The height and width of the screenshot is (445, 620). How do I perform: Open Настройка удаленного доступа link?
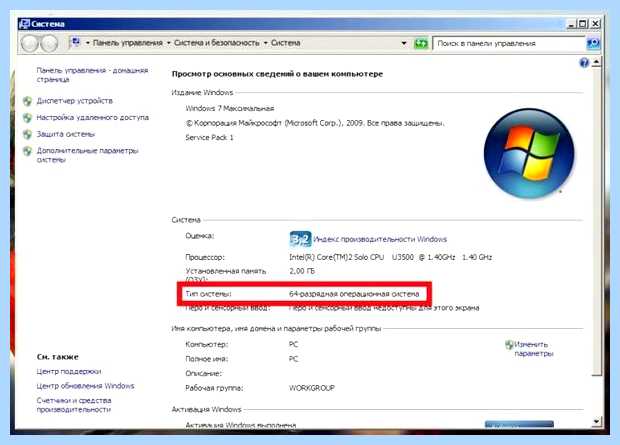click(x=93, y=117)
